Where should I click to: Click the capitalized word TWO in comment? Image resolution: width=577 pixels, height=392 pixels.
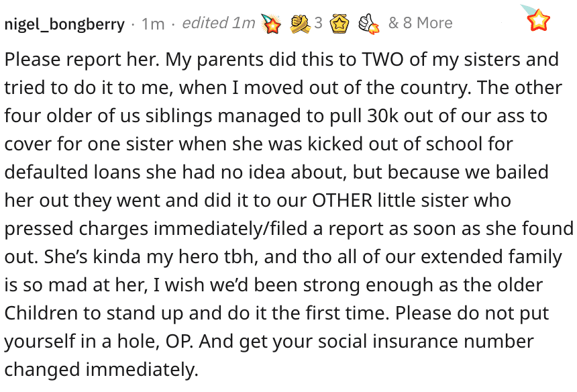[x=382, y=60]
